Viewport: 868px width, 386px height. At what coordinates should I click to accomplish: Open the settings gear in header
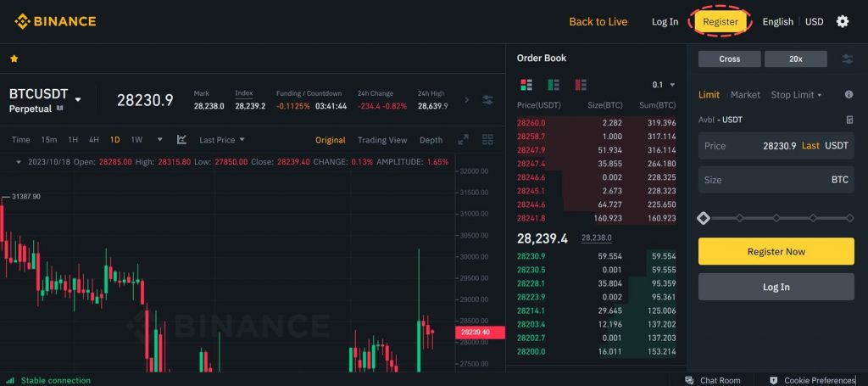pyautogui.click(x=842, y=21)
